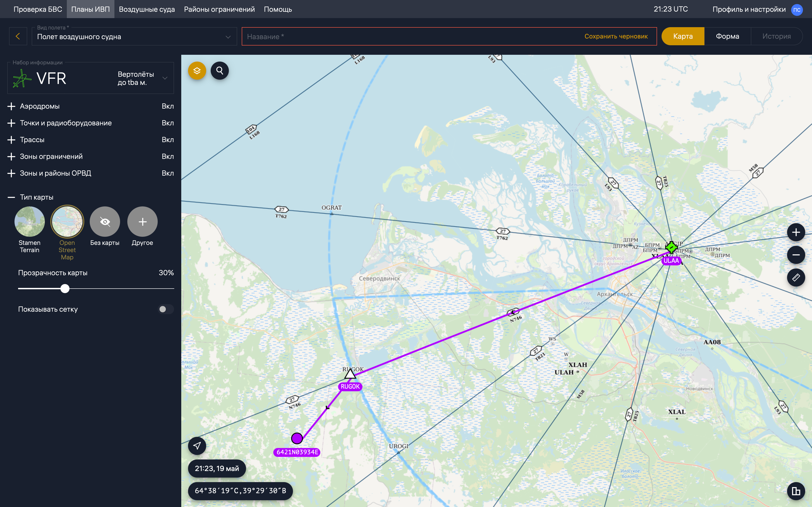Image resolution: width=812 pixels, height=507 pixels.
Task: Expand the Трассы section
Action: coord(11,140)
